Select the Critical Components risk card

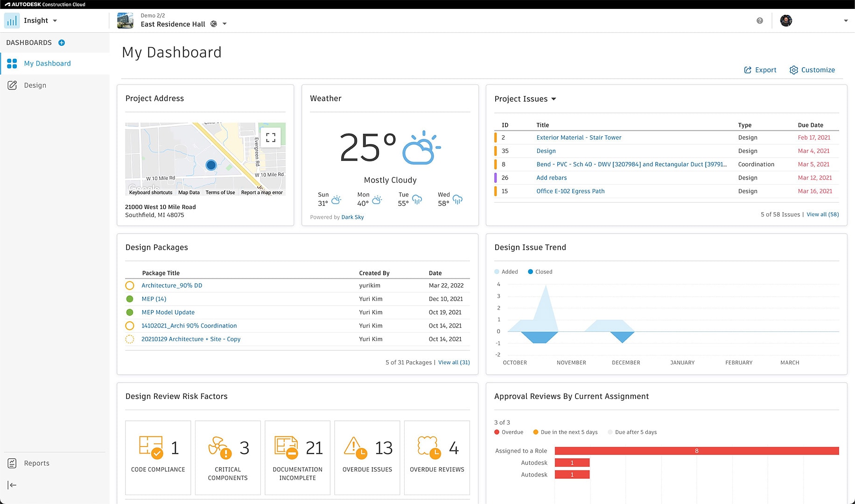(228, 457)
